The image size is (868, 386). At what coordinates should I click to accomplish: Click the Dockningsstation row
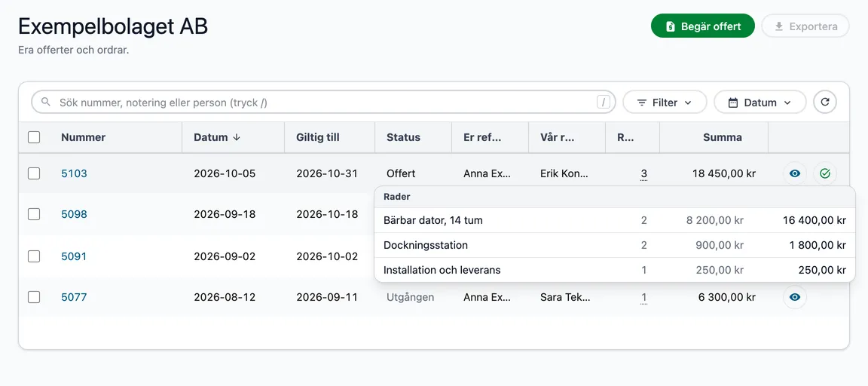[x=615, y=245]
